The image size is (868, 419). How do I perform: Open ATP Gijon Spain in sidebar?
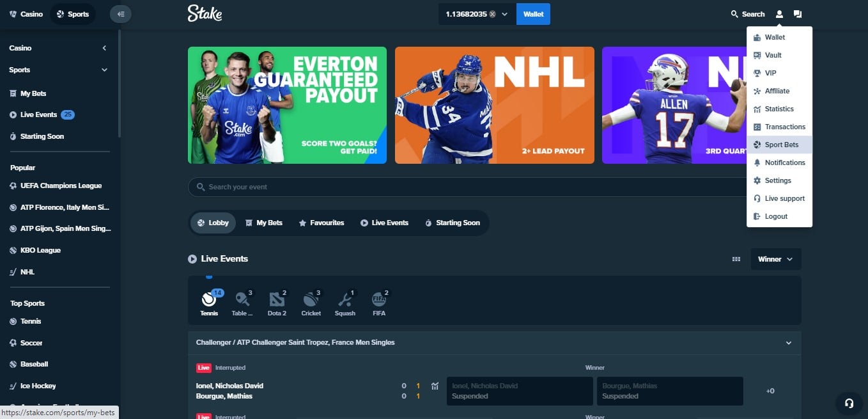60,228
